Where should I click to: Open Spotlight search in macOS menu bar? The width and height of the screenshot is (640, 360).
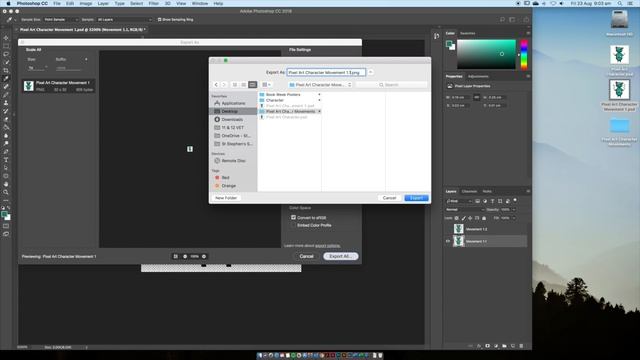point(620,3)
